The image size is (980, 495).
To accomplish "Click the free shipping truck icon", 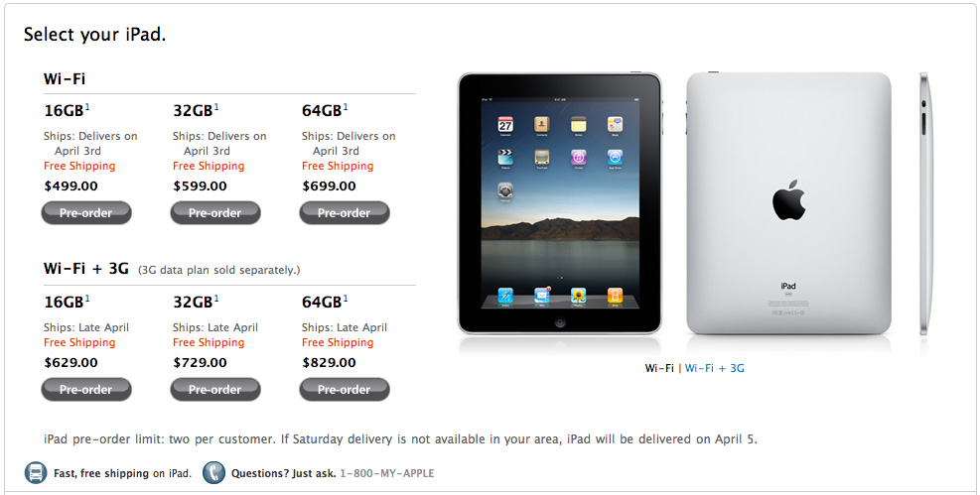I will pos(36,472).
